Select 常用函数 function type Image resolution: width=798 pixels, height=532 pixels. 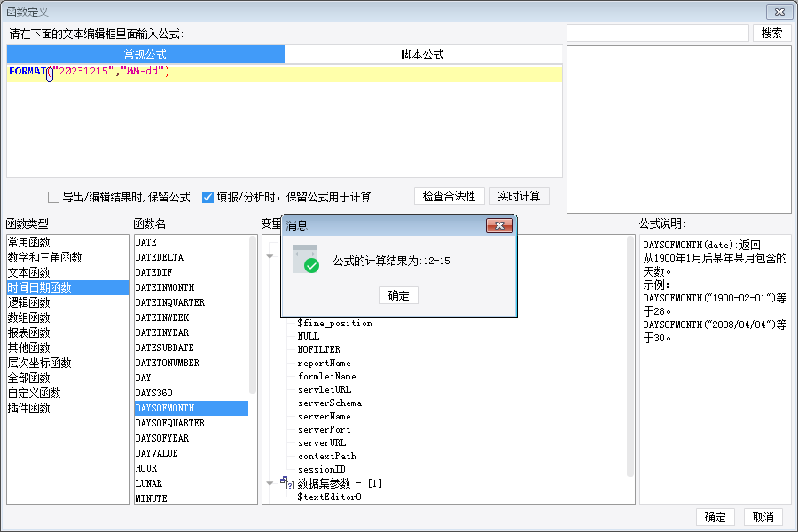tap(68, 242)
